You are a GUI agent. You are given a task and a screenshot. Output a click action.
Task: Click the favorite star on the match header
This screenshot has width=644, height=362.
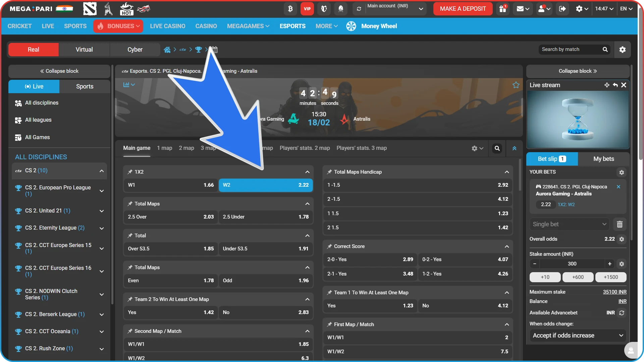tap(516, 84)
